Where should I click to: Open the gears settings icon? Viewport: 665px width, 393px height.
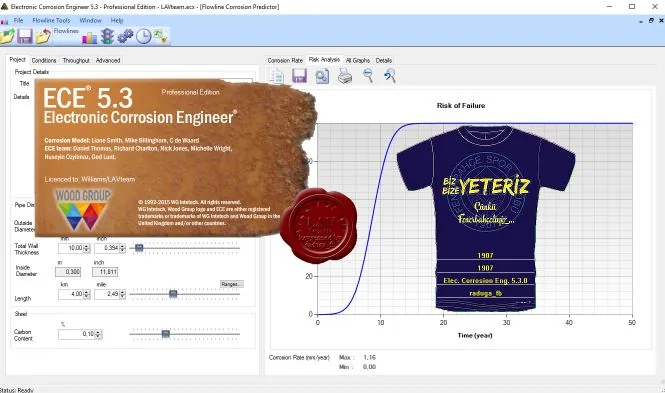tap(125, 36)
